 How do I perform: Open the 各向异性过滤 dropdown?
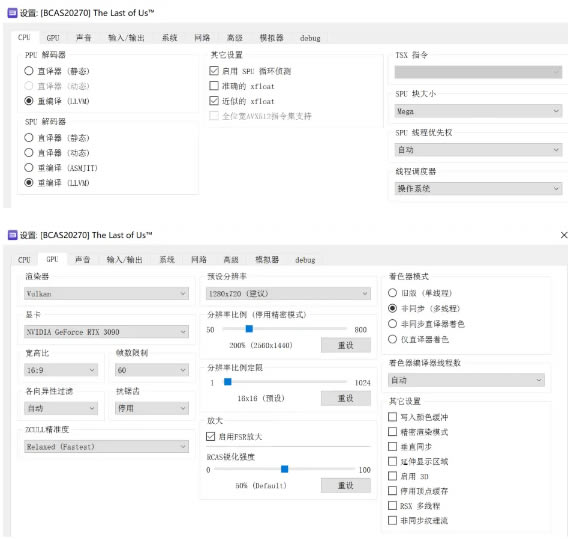pos(61,408)
